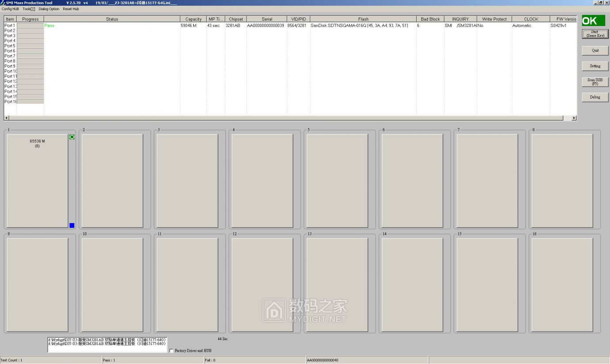This screenshot has height=364, width=610.
Task: Click the SMI application icon in title bar
Action: (3, 3)
